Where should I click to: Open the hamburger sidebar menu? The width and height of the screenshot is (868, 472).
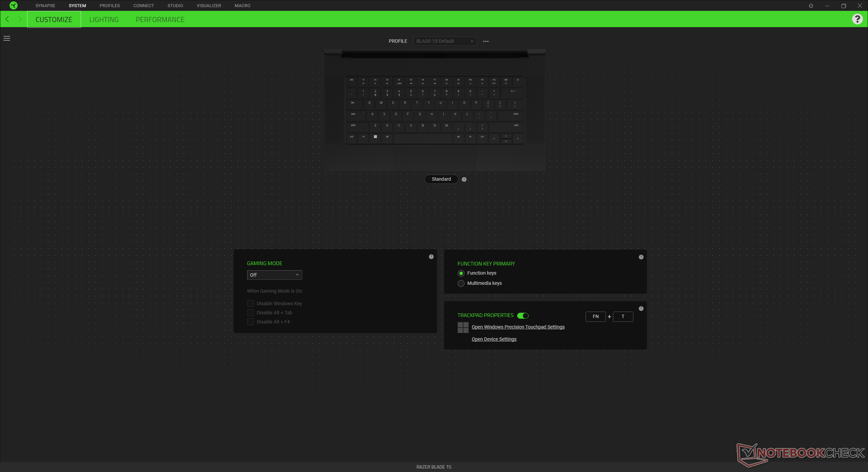7,38
